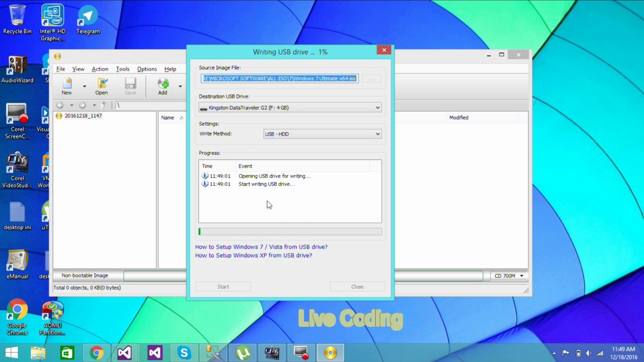Image resolution: width=644 pixels, height=362 pixels.
Task: Open 'How to Setup Windows XP' link
Action: tap(254, 255)
